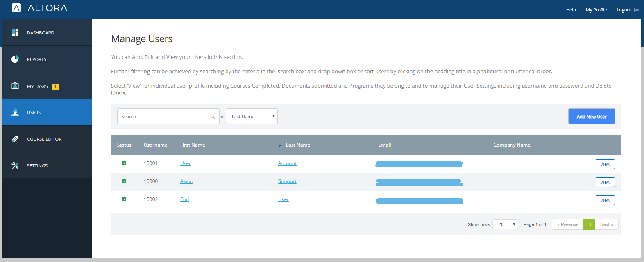Viewport: 644px width, 262px height.
Task: Toggle status indicator for user 10002
Action: (124, 199)
